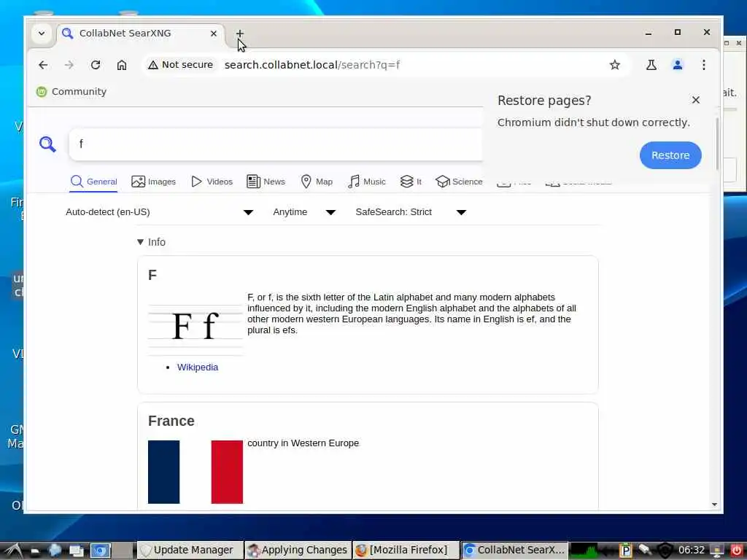
Task: Click the Restore button
Action: coord(670,155)
